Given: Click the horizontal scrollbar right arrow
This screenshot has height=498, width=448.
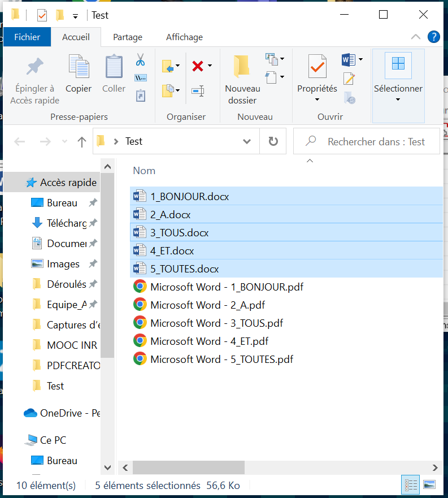Looking at the screenshot, I should tap(435, 467).
